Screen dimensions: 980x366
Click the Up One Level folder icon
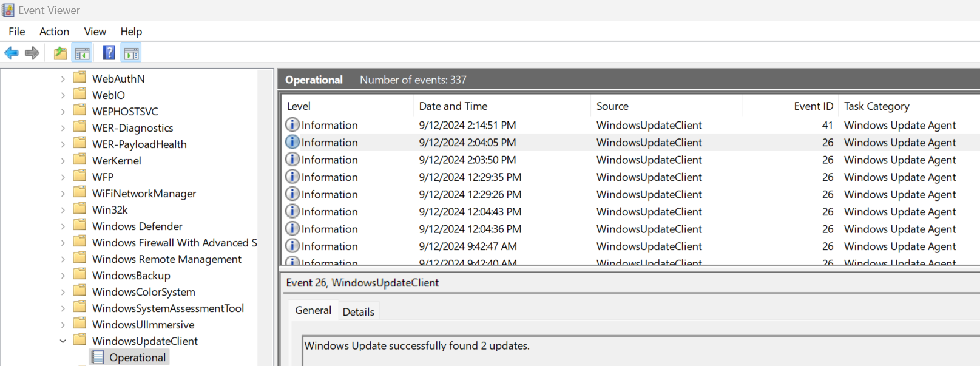(60, 53)
